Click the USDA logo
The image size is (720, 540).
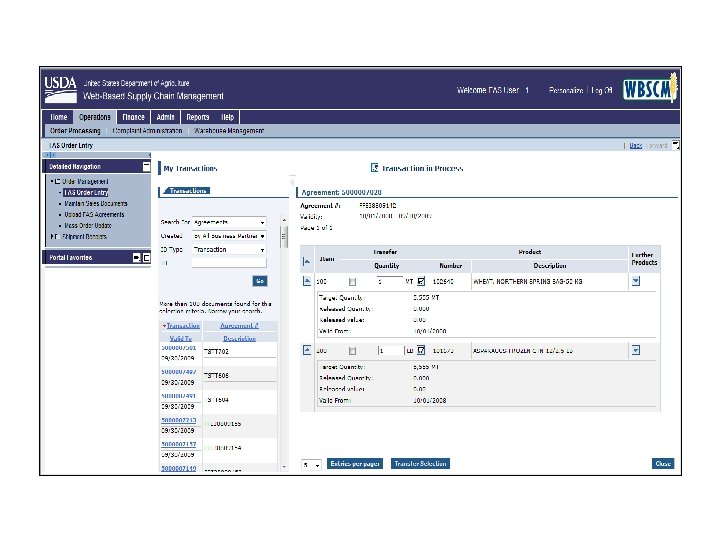[x=60, y=89]
